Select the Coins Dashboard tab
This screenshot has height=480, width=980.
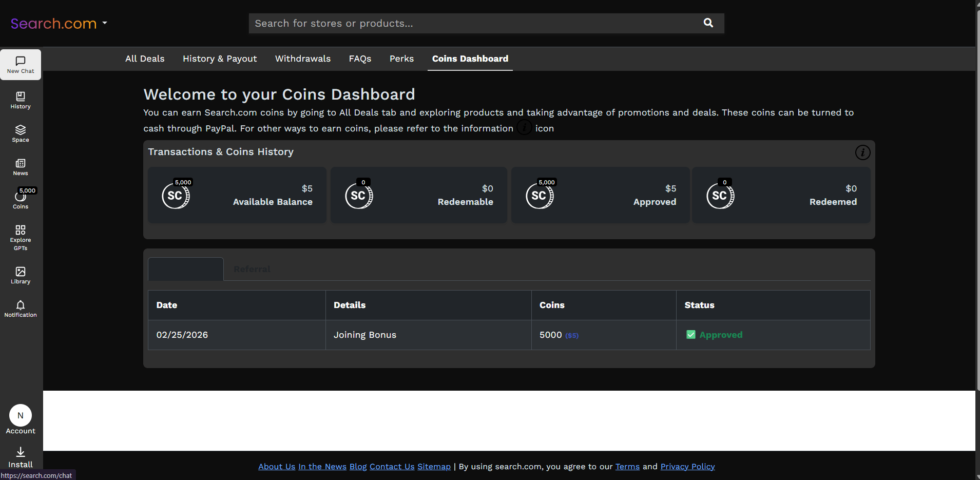(470, 59)
